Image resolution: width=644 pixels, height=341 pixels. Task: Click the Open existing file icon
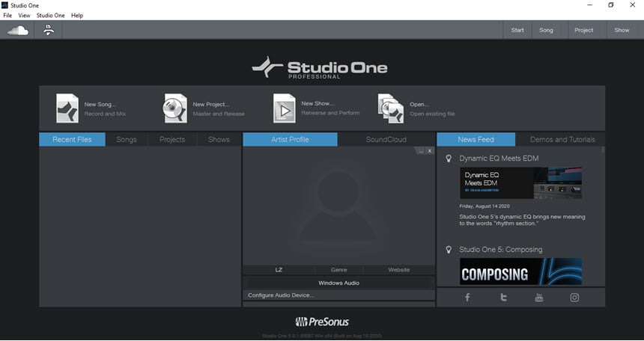[391, 108]
